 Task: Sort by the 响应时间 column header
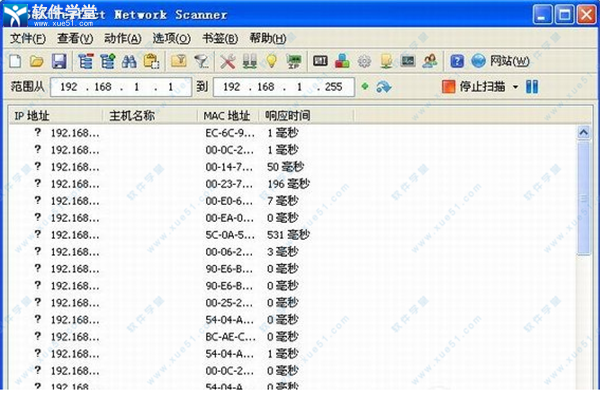288,115
